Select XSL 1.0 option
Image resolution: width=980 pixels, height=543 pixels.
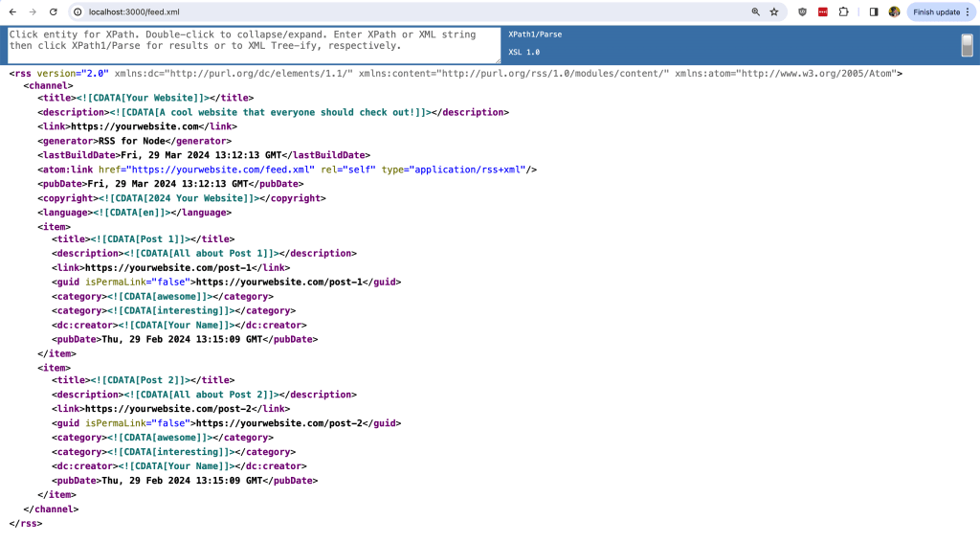[523, 52]
